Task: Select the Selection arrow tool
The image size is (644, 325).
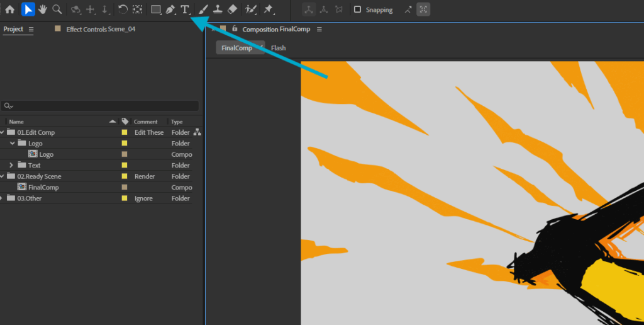Action: 28,9
